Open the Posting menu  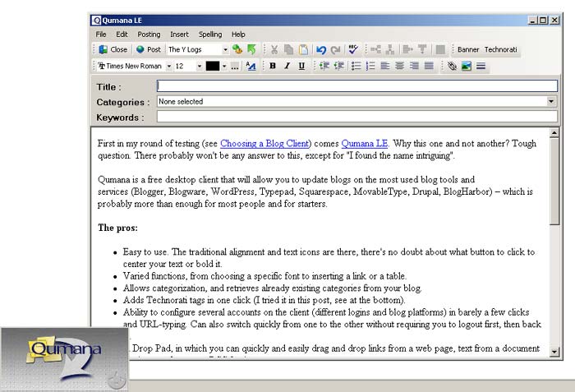149,35
